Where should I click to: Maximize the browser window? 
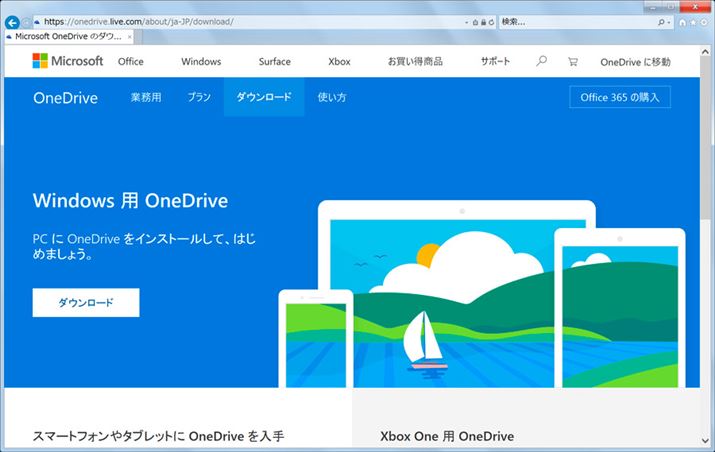click(x=671, y=6)
